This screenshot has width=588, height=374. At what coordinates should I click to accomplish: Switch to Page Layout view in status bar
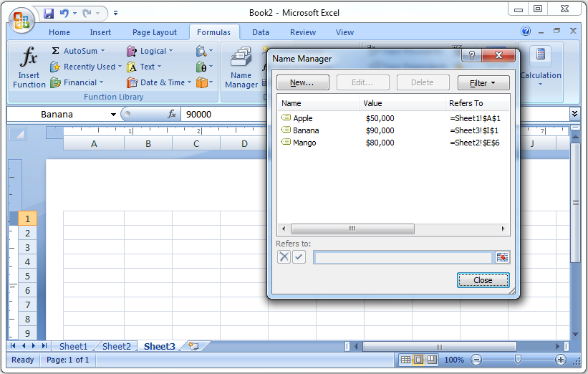[x=418, y=360]
